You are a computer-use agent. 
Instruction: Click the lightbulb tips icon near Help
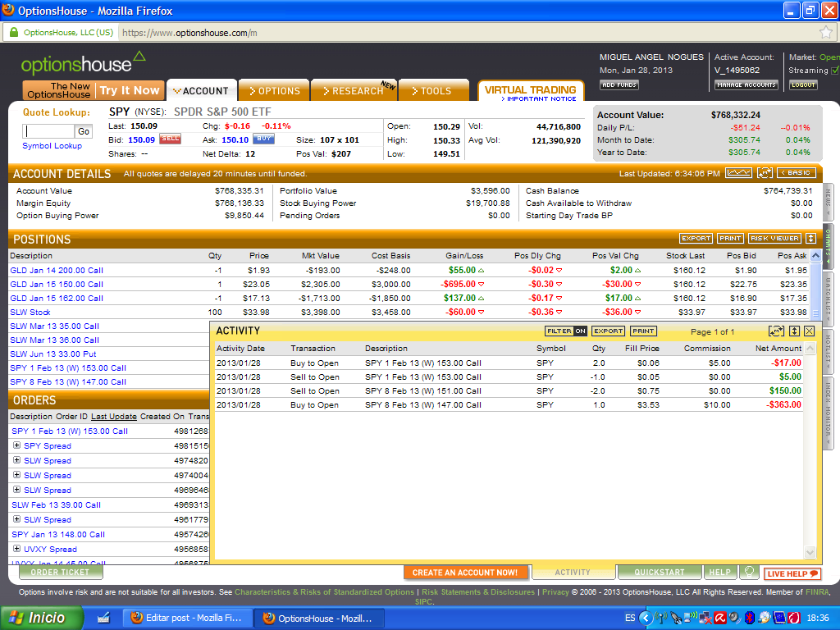(x=750, y=572)
